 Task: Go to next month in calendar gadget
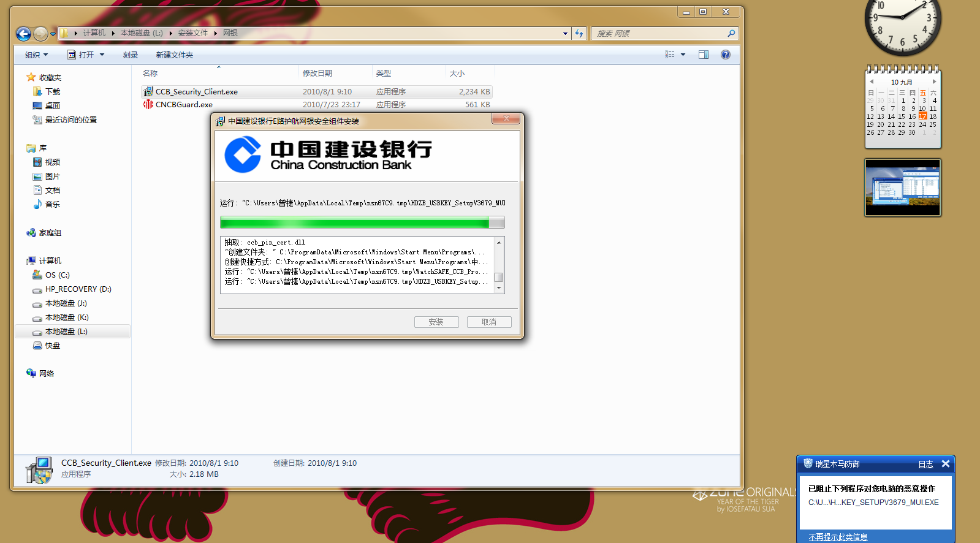click(934, 82)
